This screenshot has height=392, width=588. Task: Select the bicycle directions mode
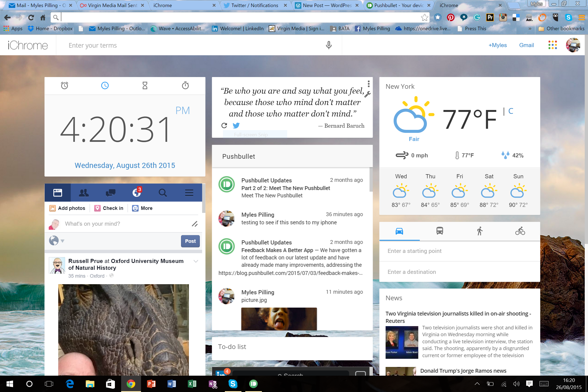(x=520, y=231)
